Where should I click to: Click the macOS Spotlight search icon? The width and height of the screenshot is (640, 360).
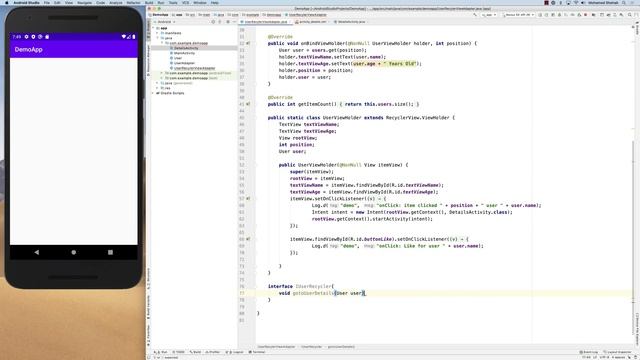(x=624, y=2)
